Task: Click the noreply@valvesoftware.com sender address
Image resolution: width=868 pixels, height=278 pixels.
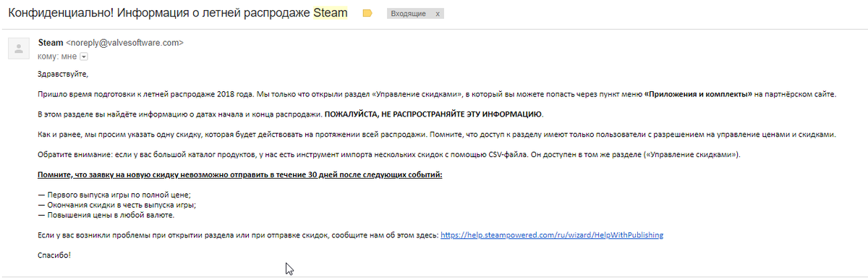Action: pos(124,43)
